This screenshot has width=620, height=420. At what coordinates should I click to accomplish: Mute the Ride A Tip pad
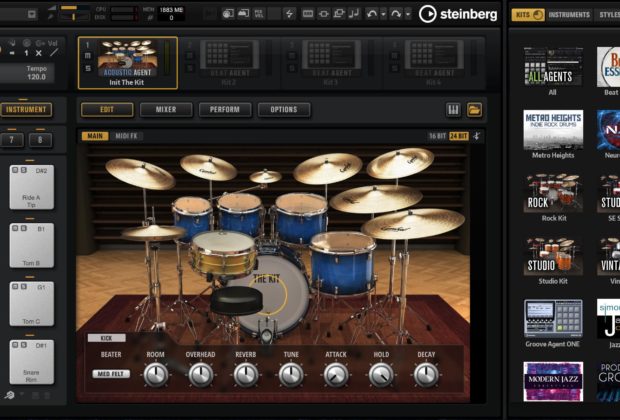pos(15,170)
